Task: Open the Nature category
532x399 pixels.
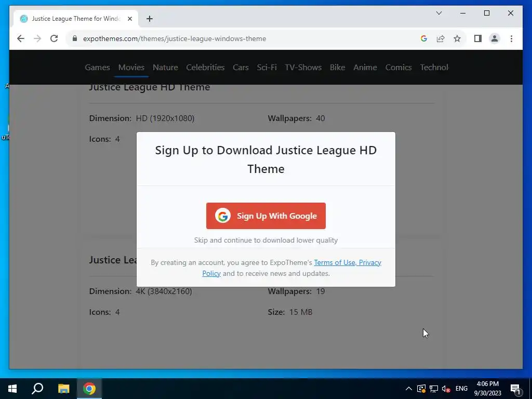Action: coord(165,67)
